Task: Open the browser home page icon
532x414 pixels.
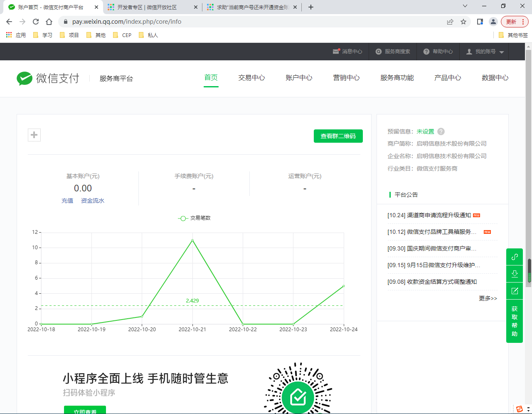Action: (49, 22)
